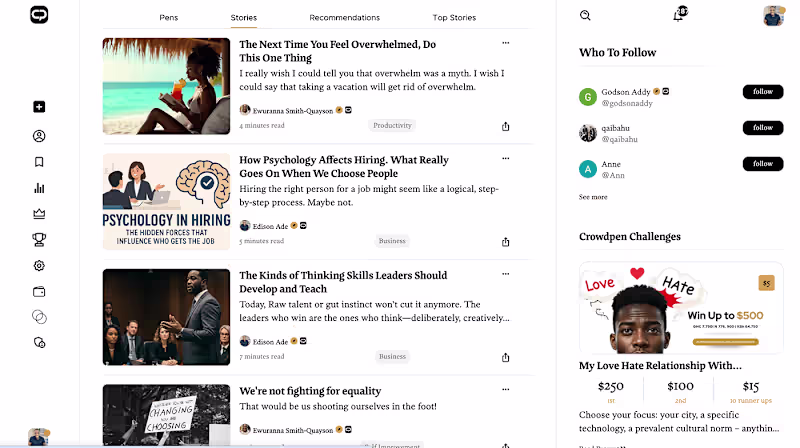Open the trophy challenges icon
The image size is (800, 448).
point(39,239)
